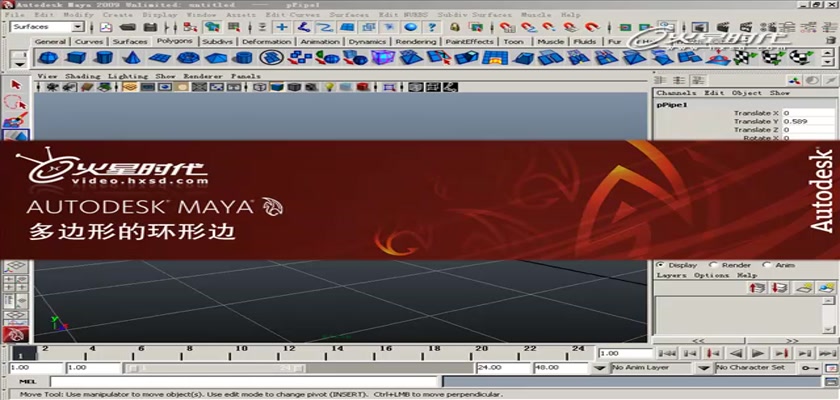This screenshot has height=400, width=840.
Task: Move selected layer down icon
Action: (779, 288)
